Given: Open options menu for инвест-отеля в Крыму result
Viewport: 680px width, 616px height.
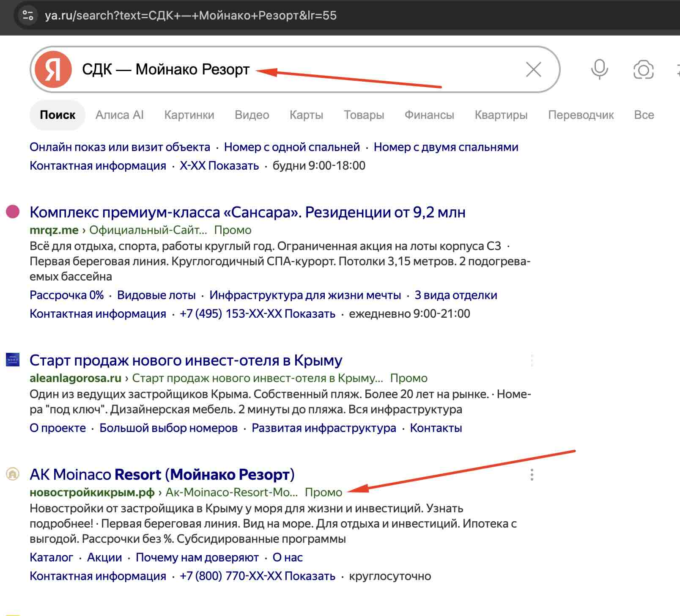Looking at the screenshot, I should pos(532,360).
